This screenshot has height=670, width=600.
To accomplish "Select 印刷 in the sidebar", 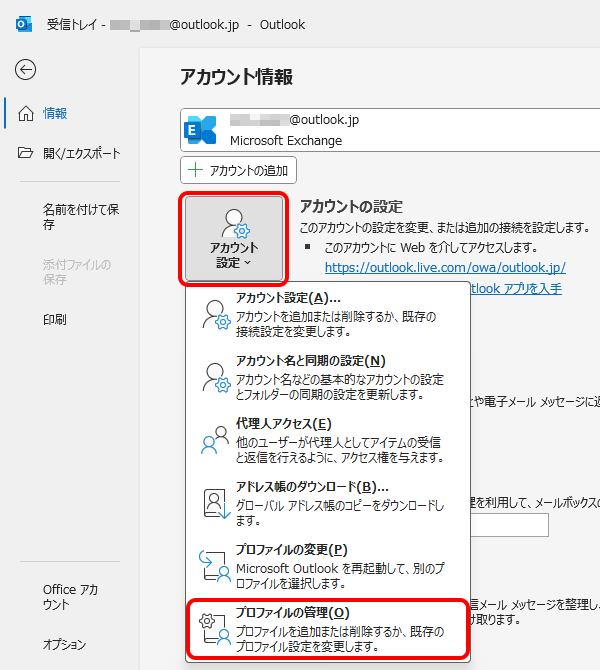I will point(55,319).
